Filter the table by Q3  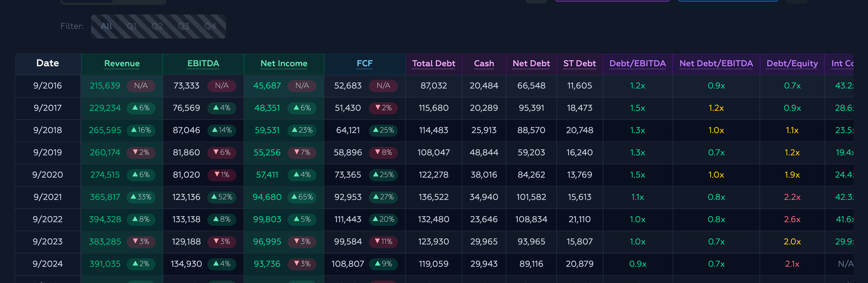[184, 26]
